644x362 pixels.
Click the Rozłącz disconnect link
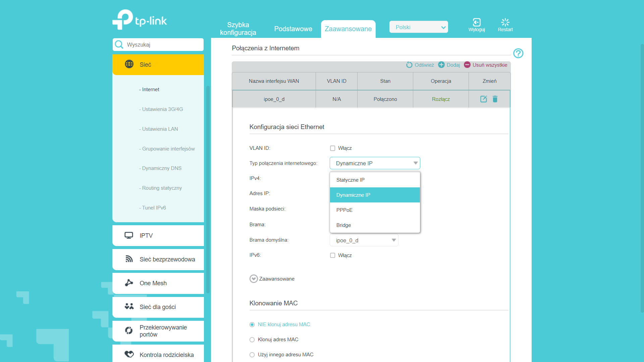click(441, 99)
